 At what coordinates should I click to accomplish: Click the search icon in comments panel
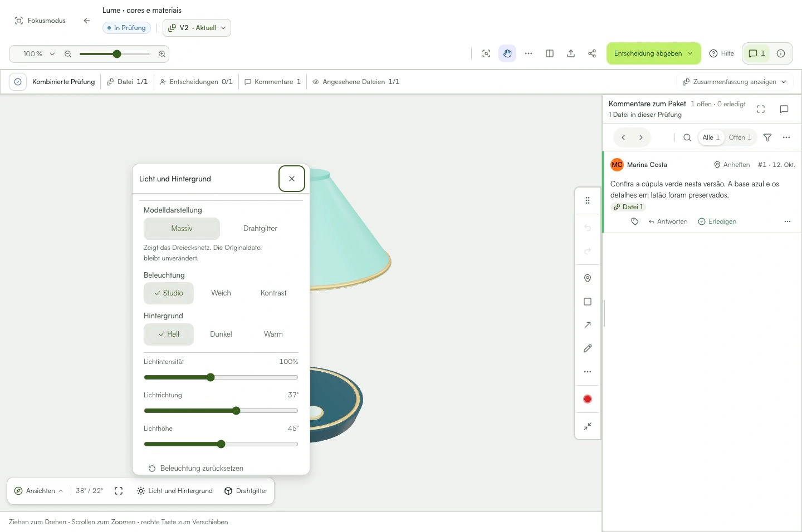pyautogui.click(x=687, y=137)
